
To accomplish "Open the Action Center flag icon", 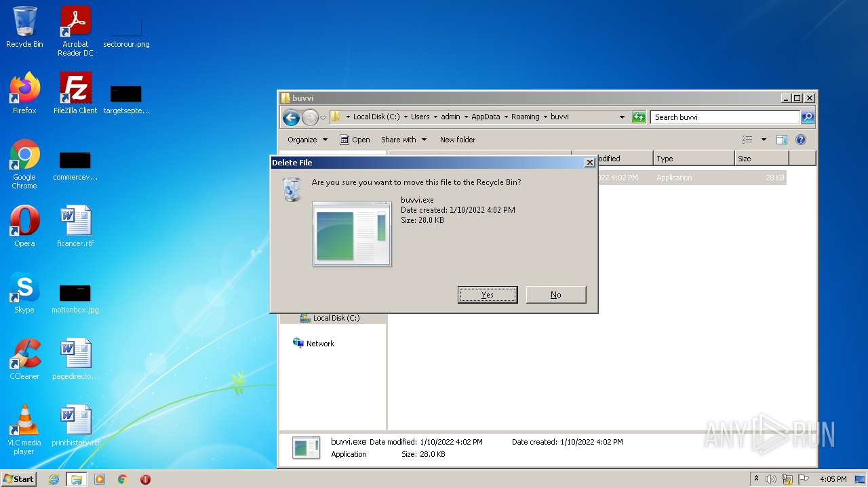I will [804, 479].
